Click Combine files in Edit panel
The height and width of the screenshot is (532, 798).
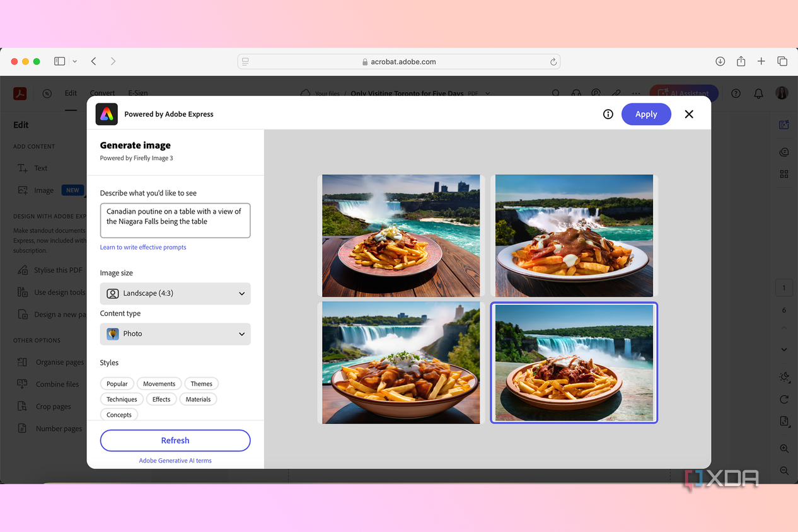[49, 385]
